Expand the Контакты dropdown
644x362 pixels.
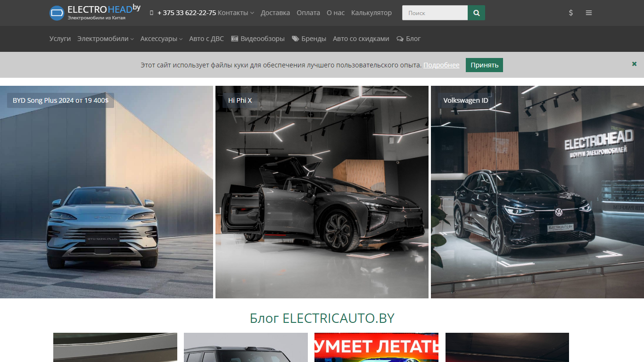236,13
